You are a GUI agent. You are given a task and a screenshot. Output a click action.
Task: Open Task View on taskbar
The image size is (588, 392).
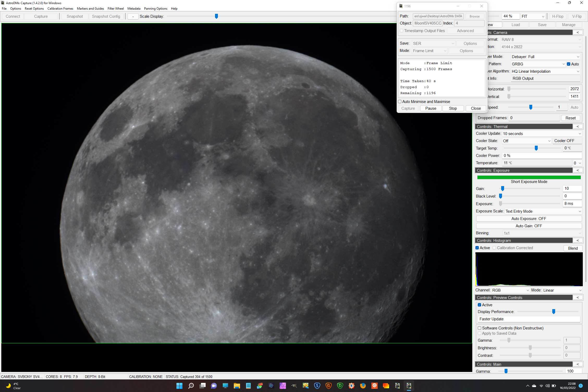pos(203,386)
